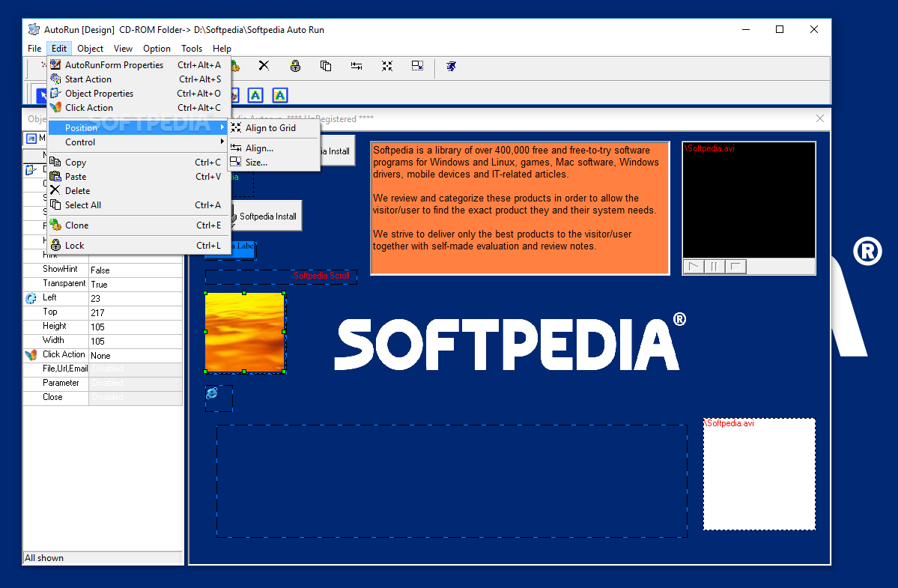The width and height of the screenshot is (898, 588).
Task: Click the Close property row label
Action: [52, 397]
